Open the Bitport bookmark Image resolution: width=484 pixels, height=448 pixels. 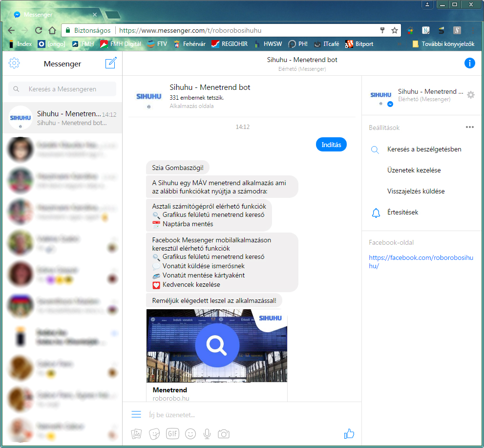coord(359,44)
